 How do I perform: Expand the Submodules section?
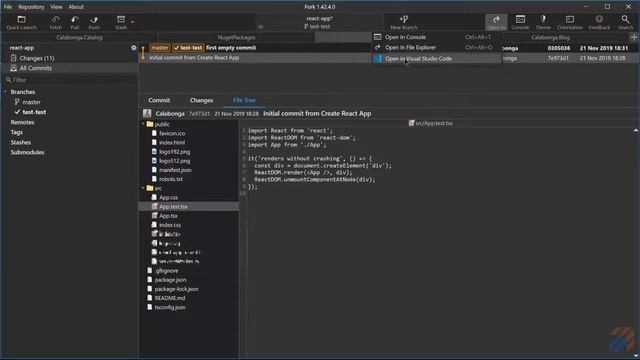[x=27, y=152]
